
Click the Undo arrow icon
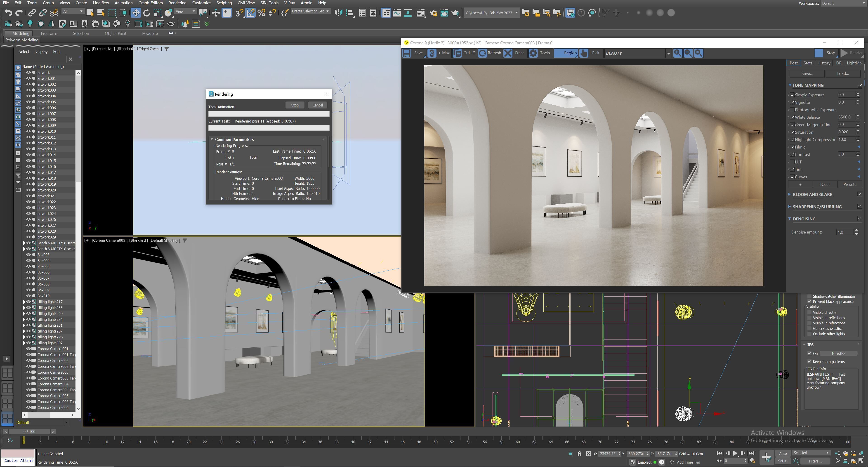(8, 13)
